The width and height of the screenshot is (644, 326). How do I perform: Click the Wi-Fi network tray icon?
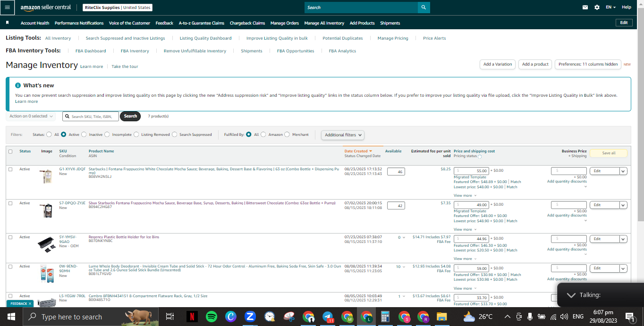pos(553,317)
